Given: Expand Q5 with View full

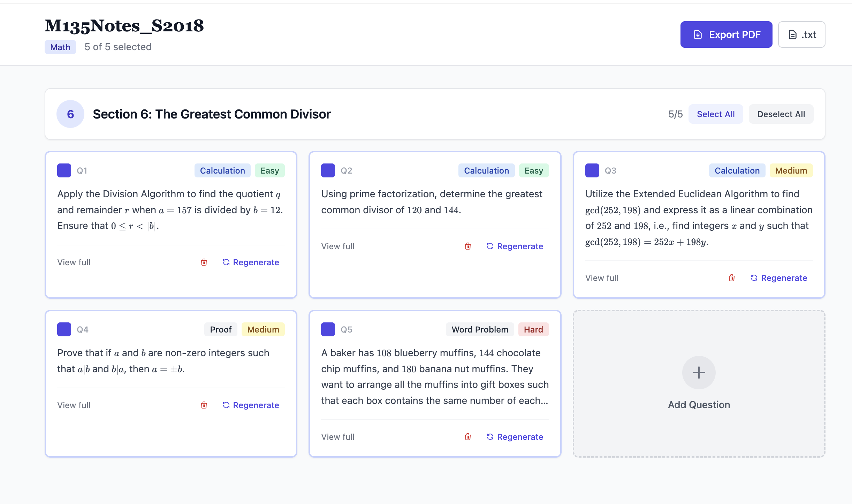Looking at the screenshot, I should (x=337, y=437).
